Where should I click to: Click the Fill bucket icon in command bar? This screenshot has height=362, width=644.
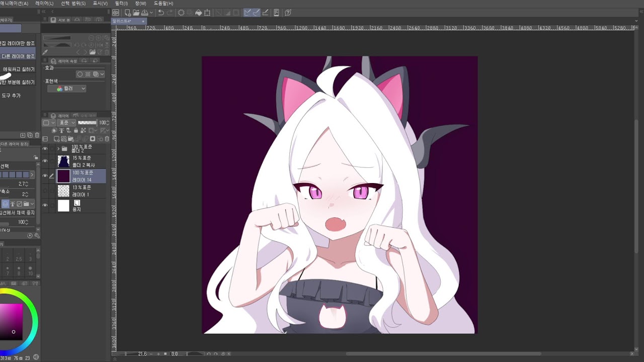[198, 13]
